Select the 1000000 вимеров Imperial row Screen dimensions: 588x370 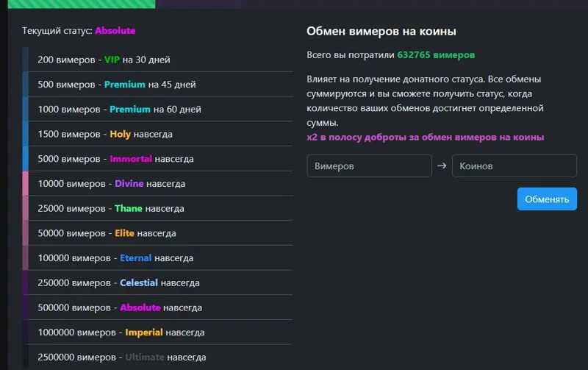click(x=157, y=332)
